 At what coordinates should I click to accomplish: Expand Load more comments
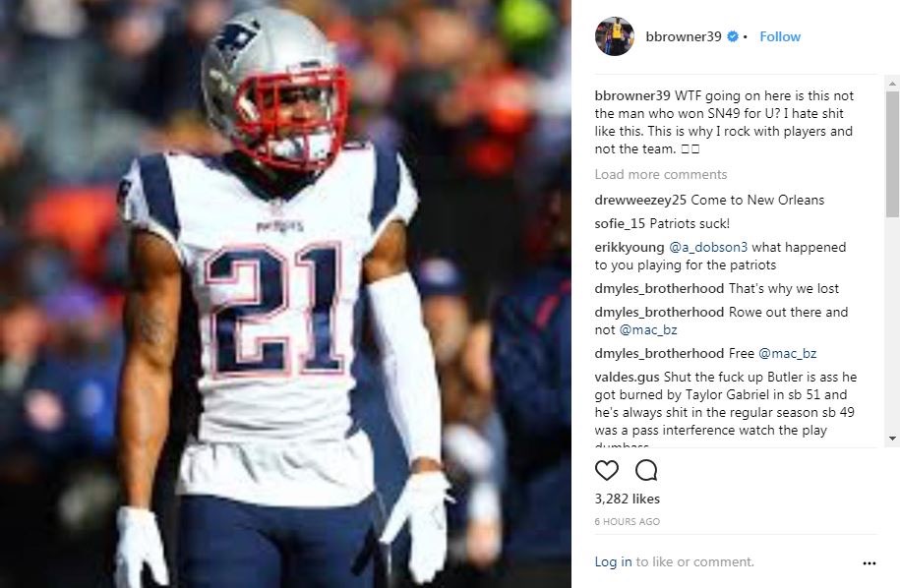click(x=661, y=174)
